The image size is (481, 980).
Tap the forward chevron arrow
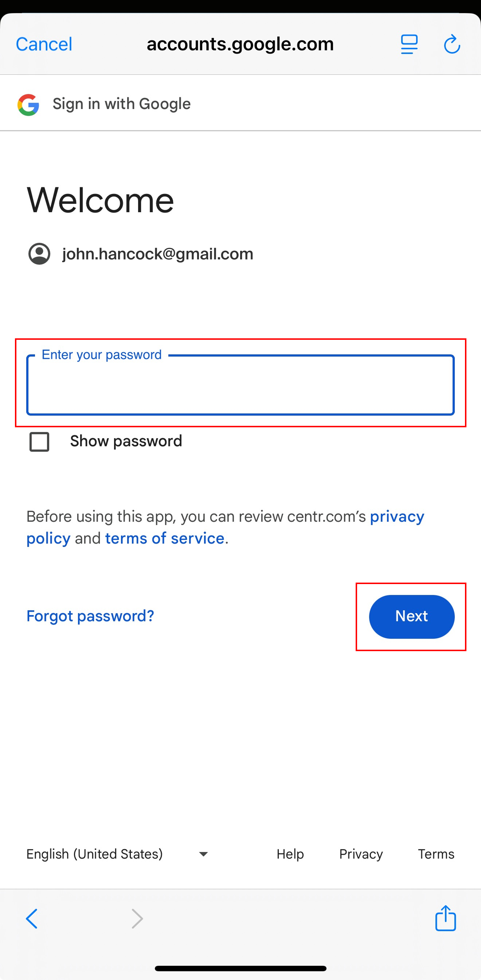(137, 919)
